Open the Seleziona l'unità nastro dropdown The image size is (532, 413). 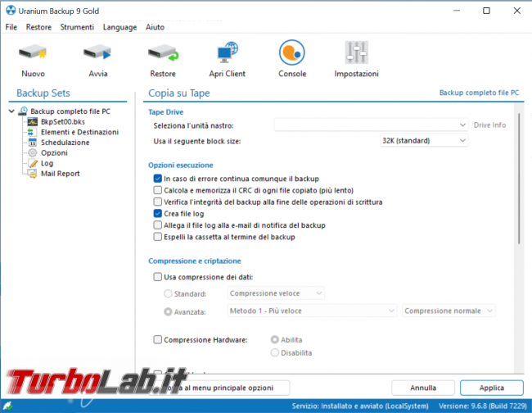pyautogui.click(x=372, y=125)
